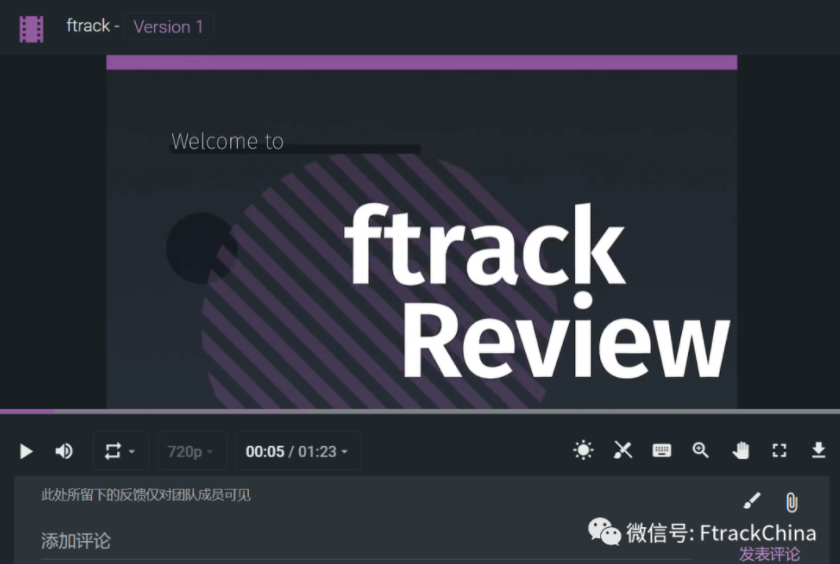Open the loop mode dropdown
The image size is (840, 564).
[x=120, y=451]
